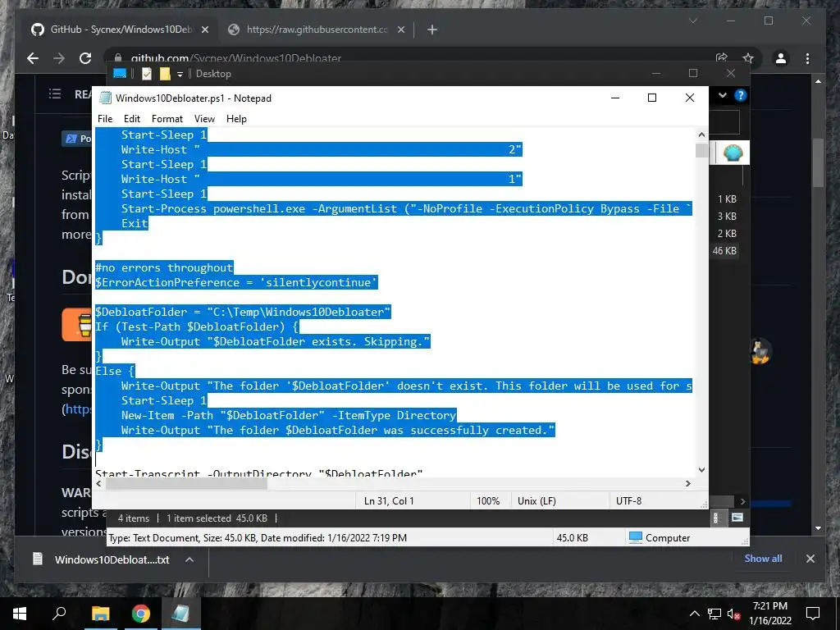This screenshot has height=630, width=840.
Task: Click the '$ErrorActionPreference' line in Notepad
Action: (x=236, y=282)
